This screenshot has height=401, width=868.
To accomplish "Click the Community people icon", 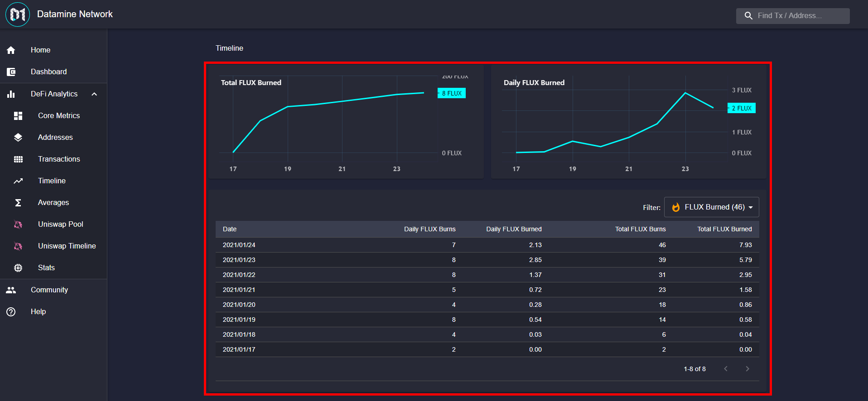I will coord(11,290).
